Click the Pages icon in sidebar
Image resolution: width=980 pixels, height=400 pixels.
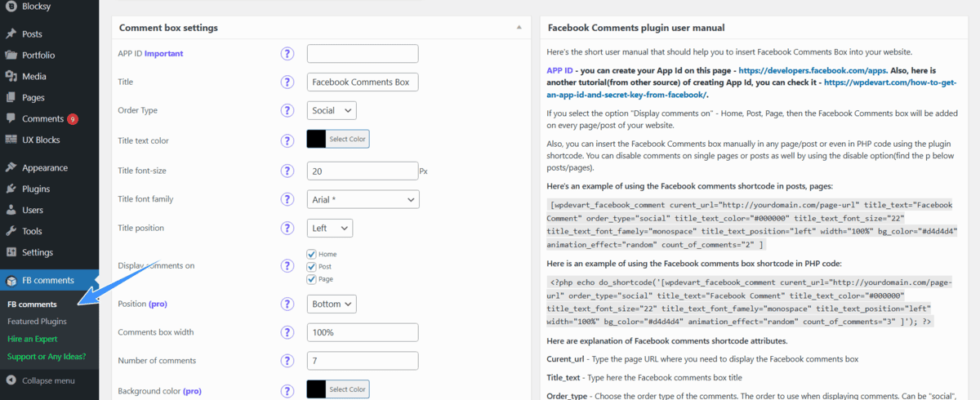coord(11,98)
